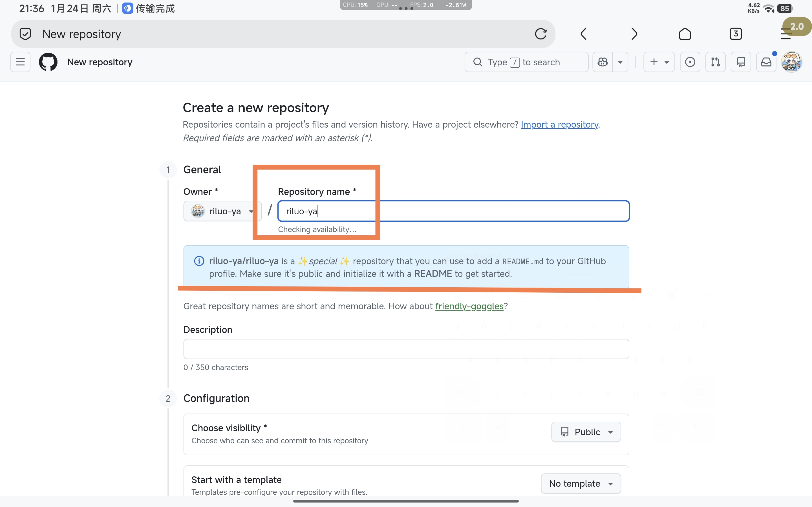Open the browser home page icon
Screen dimensions: 812x507
685,34
